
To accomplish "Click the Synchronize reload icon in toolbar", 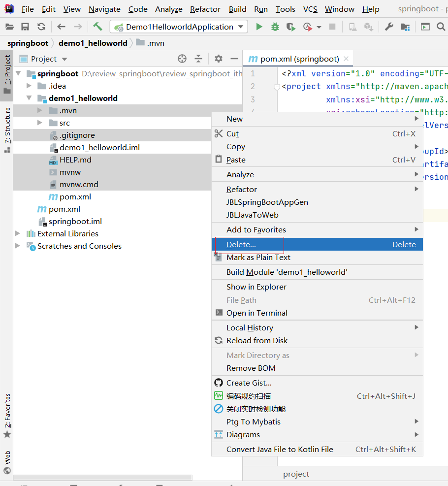I will 41,27.
